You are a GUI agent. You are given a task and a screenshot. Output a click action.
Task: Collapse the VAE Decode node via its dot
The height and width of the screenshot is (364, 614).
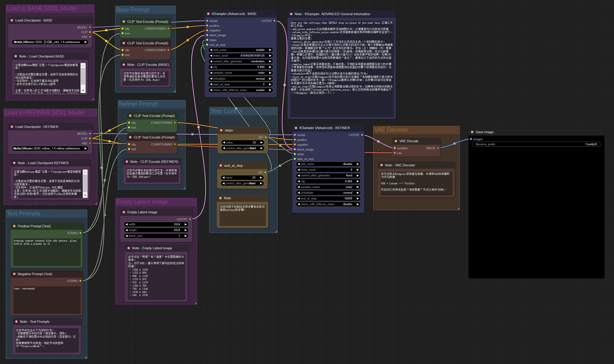[x=396, y=141]
